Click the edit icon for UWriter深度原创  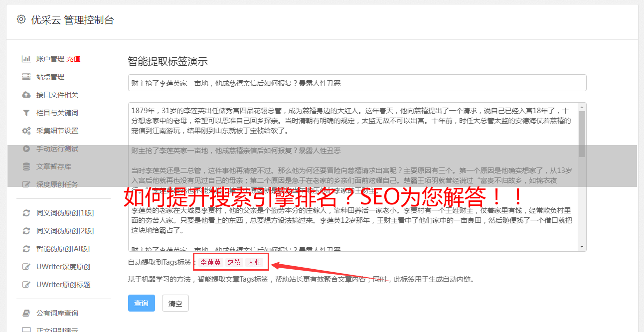(x=26, y=267)
